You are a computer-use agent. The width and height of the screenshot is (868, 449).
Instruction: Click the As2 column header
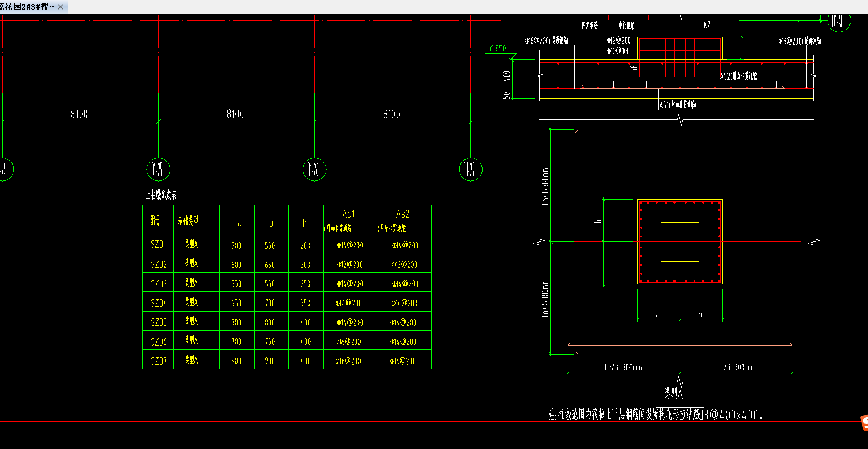coord(402,214)
